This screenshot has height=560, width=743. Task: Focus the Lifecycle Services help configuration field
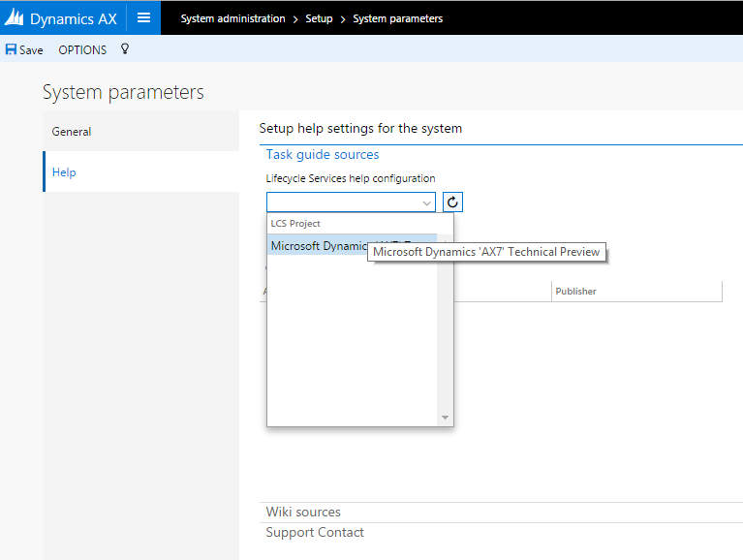coord(343,202)
